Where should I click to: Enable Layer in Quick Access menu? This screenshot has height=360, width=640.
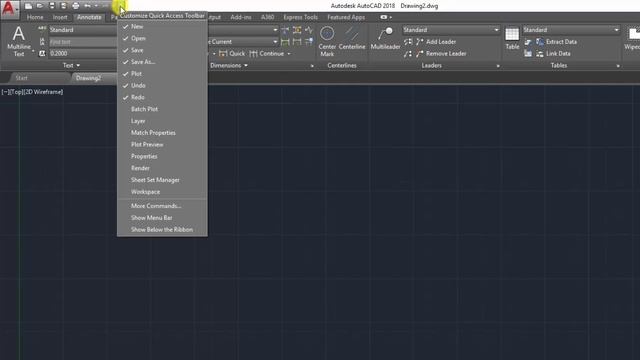coord(162,121)
